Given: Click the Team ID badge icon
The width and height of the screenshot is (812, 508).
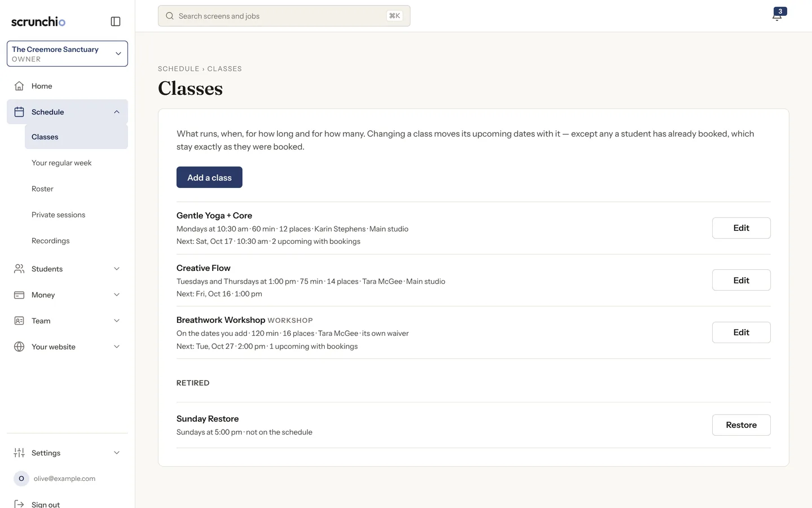Looking at the screenshot, I should click(19, 321).
